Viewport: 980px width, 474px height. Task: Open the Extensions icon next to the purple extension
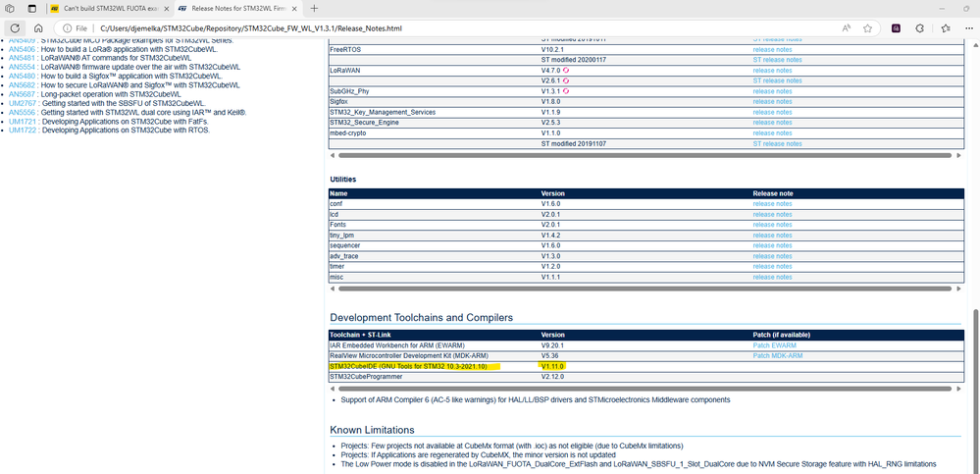pyautogui.click(x=919, y=28)
